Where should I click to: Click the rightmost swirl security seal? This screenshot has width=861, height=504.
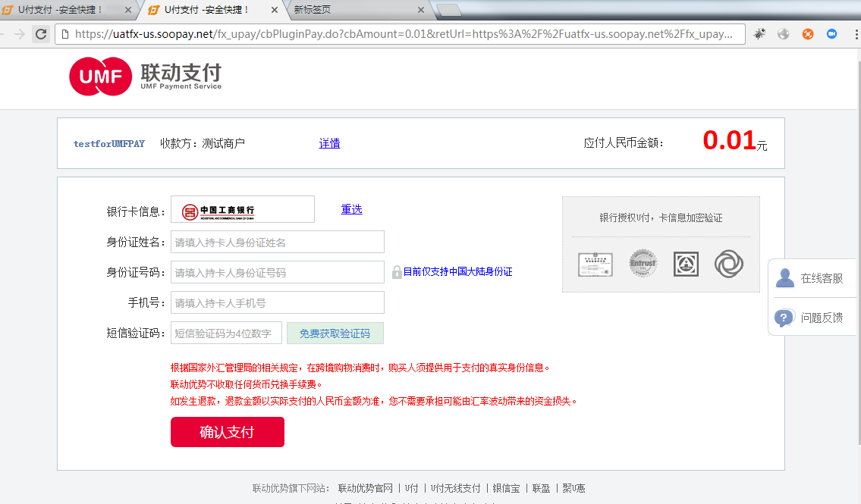[728, 265]
